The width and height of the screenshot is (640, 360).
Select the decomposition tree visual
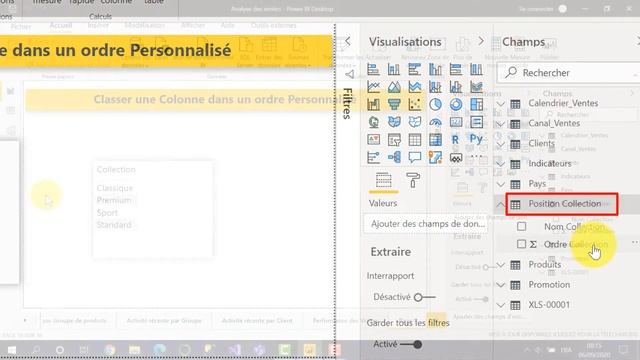(394, 157)
